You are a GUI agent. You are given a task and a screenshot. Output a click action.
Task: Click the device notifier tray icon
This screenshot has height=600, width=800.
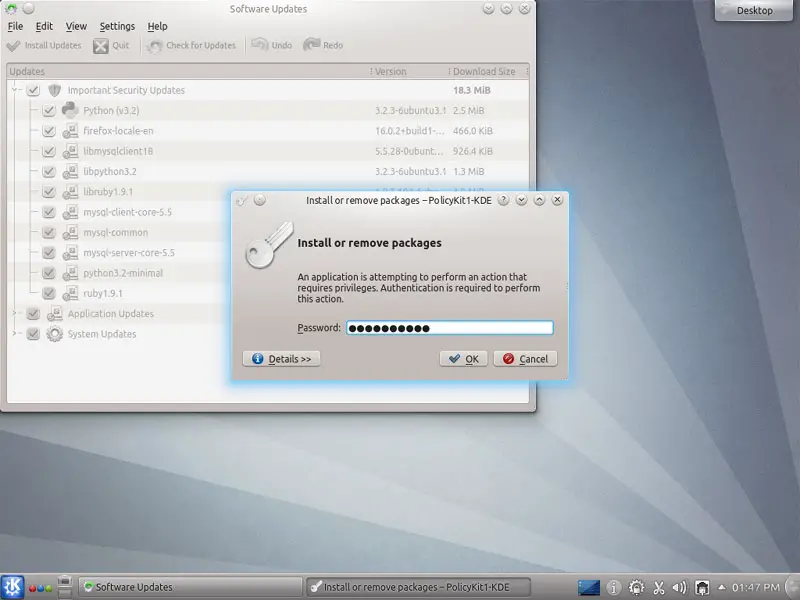tap(703, 588)
